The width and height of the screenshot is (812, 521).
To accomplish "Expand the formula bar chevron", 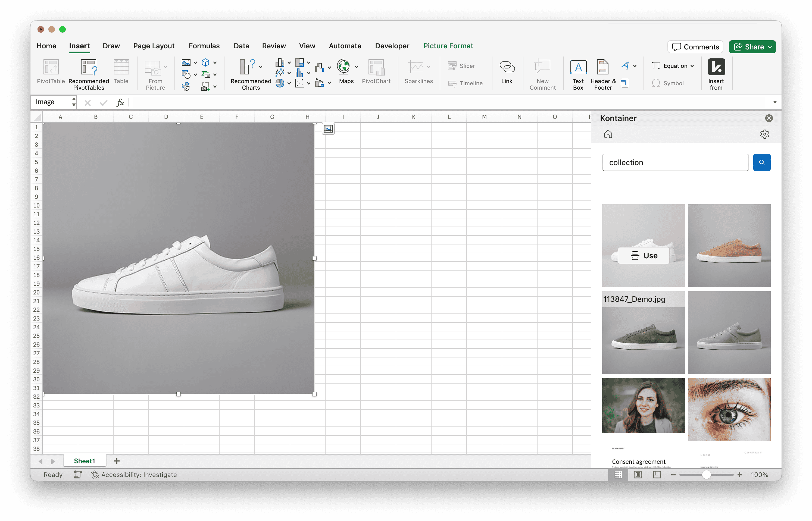I will 775,102.
